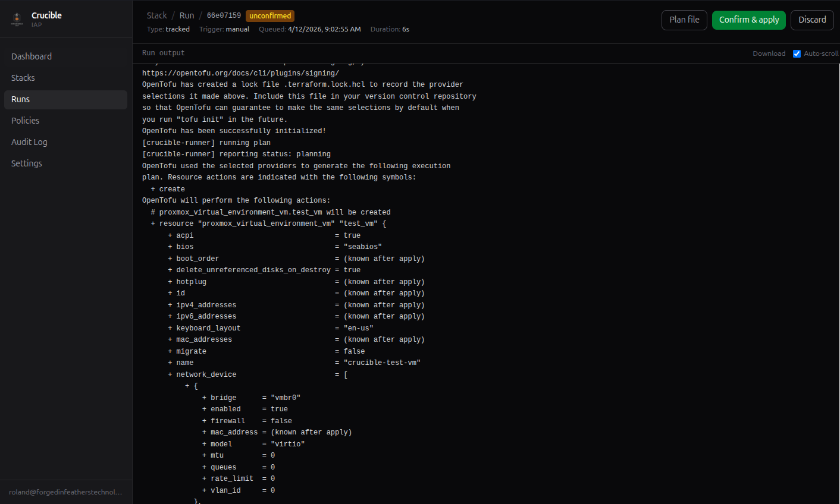Screen dimensions: 840x504
Task: Confirm & apply the run
Action: pyautogui.click(x=748, y=20)
